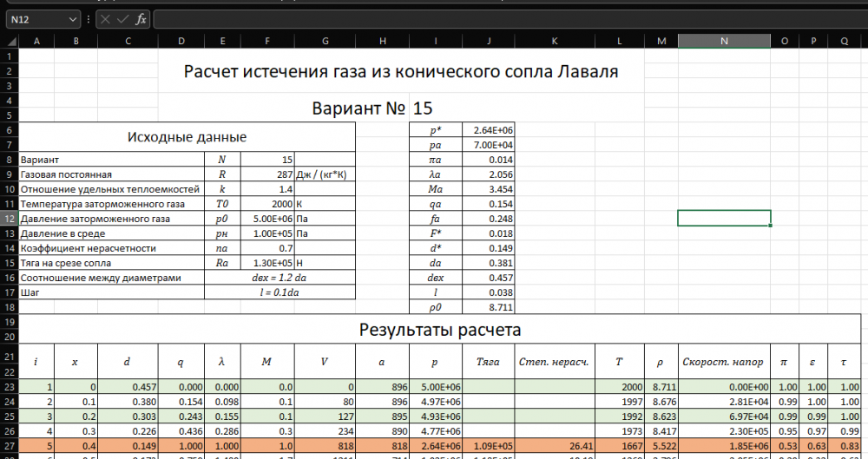This screenshot has width=868, height=459.
Task: Select the Ma value 3.454 cell
Action: (x=489, y=189)
